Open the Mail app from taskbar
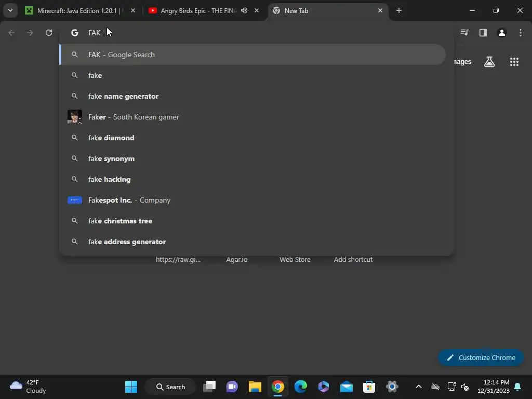The width and height of the screenshot is (532, 399). tap(347, 387)
